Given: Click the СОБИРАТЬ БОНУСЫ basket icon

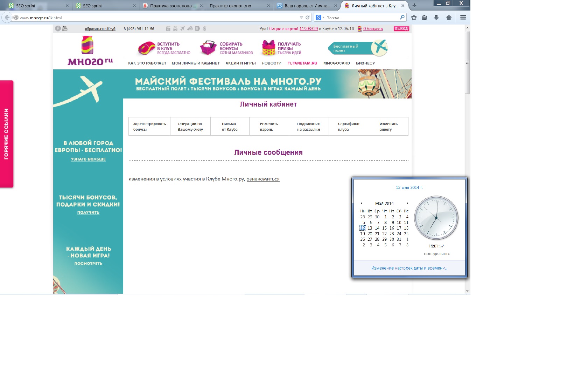Looking at the screenshot, I should [x=208, y=48].
